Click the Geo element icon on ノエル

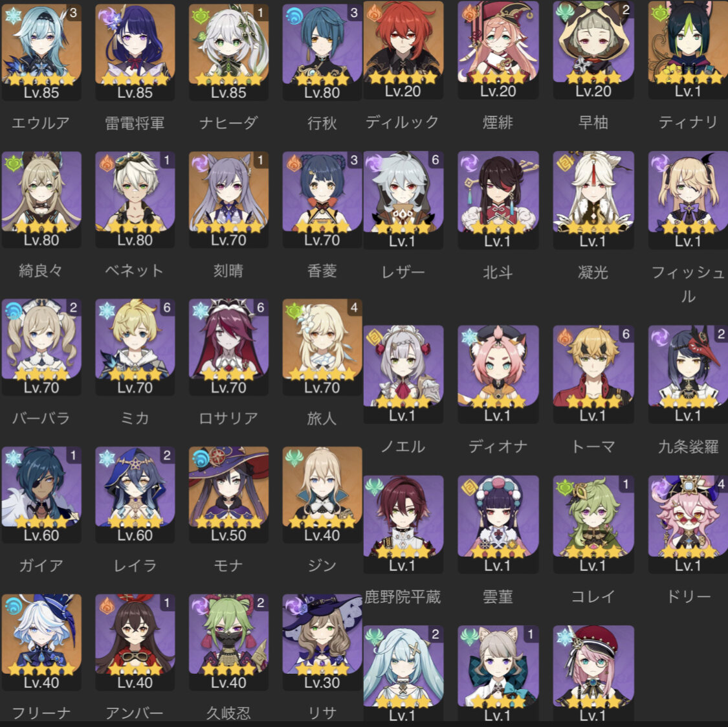click(374, 337)
